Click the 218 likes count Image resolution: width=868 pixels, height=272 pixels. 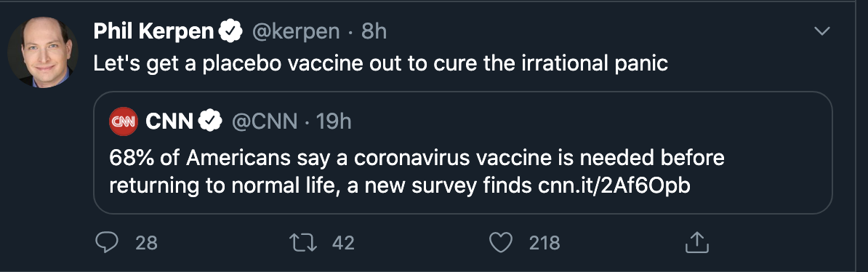point(544,243)
